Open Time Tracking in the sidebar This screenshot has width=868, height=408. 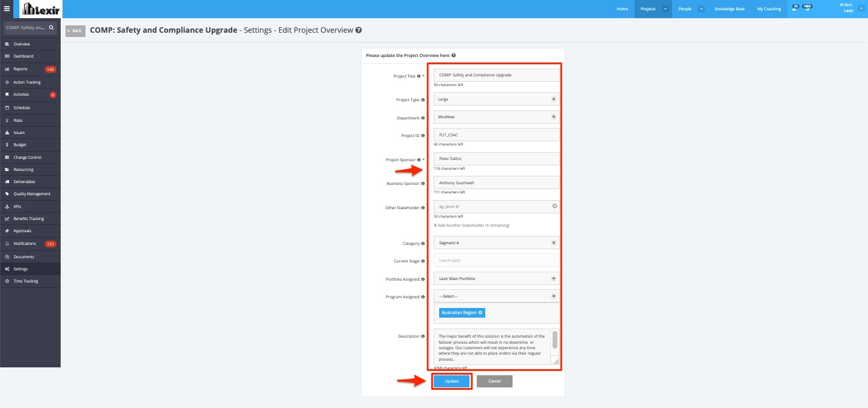point(30,281)
